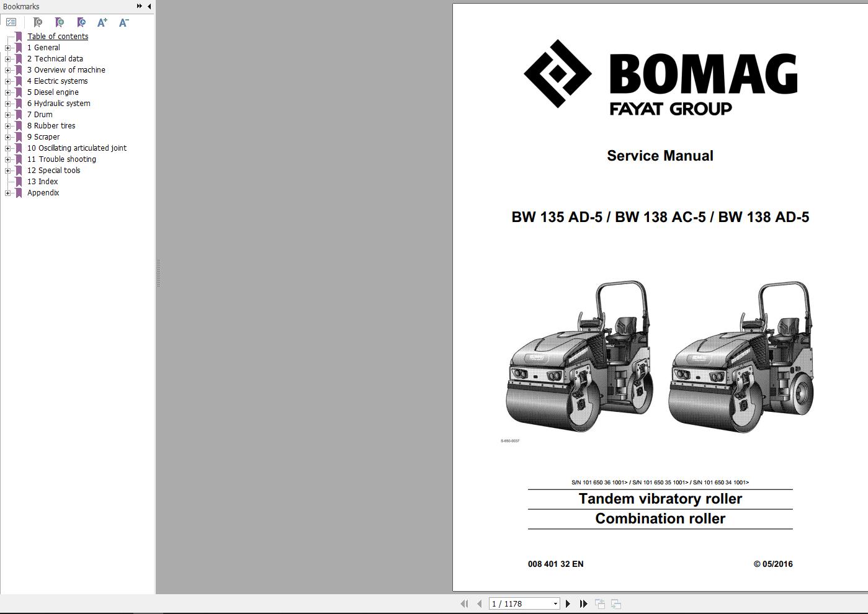Select the '12 Special tools' bookmark
The height and width of the screenshot is (614, 868).
[x=53, y=171]
